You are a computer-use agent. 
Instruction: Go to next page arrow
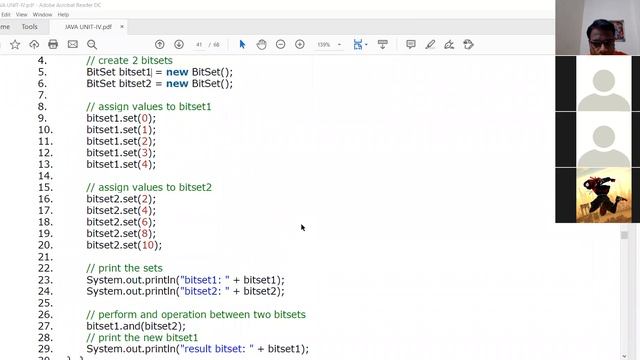pos(179,44)
